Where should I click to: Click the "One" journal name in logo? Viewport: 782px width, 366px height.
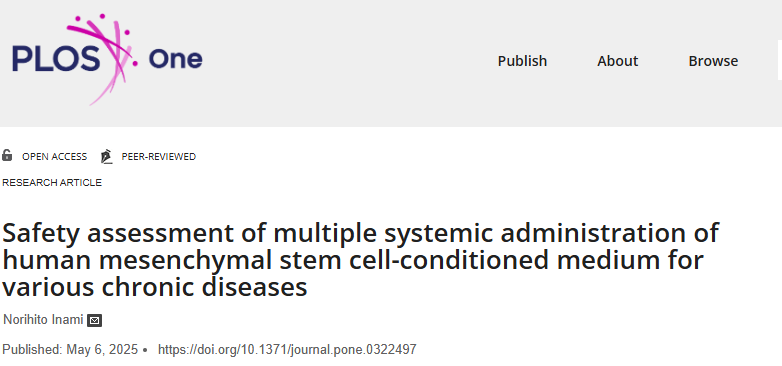(x=175, y=59)
